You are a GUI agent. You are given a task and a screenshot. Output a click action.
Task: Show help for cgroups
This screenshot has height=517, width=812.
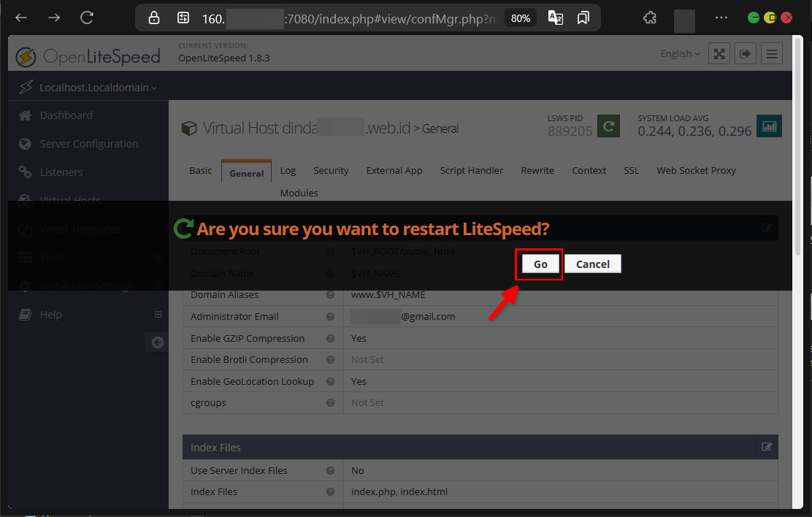330,402
